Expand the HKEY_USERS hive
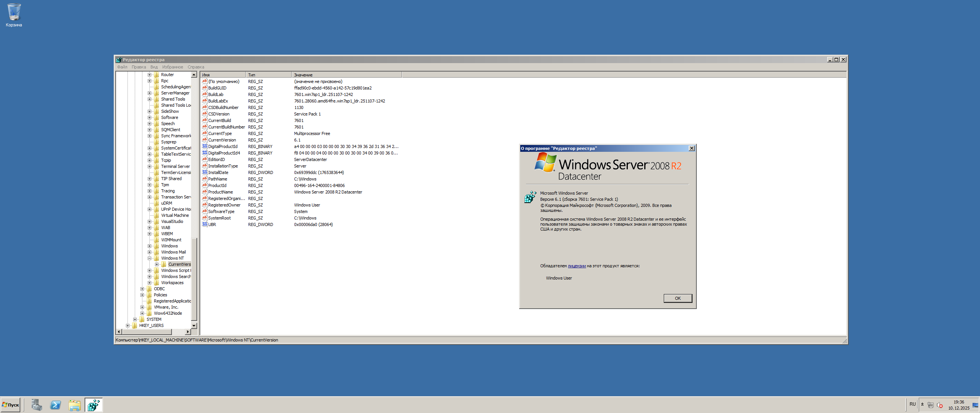This screenshot has width=980, height=413. tap(128, 325)
